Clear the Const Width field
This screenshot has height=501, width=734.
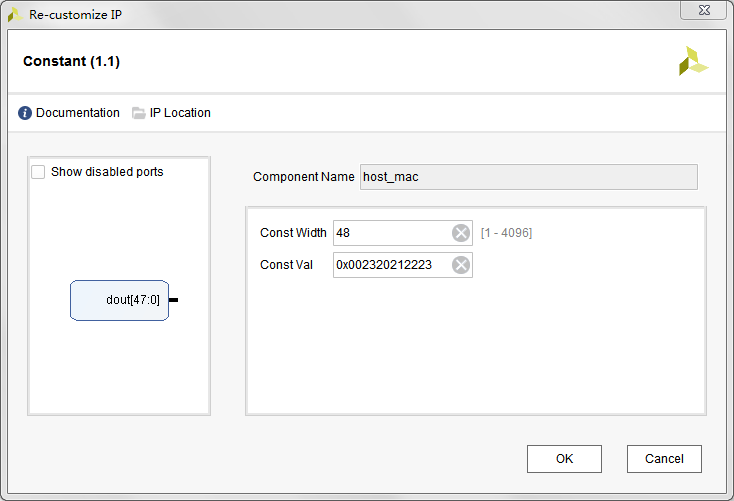pos(461,233)
